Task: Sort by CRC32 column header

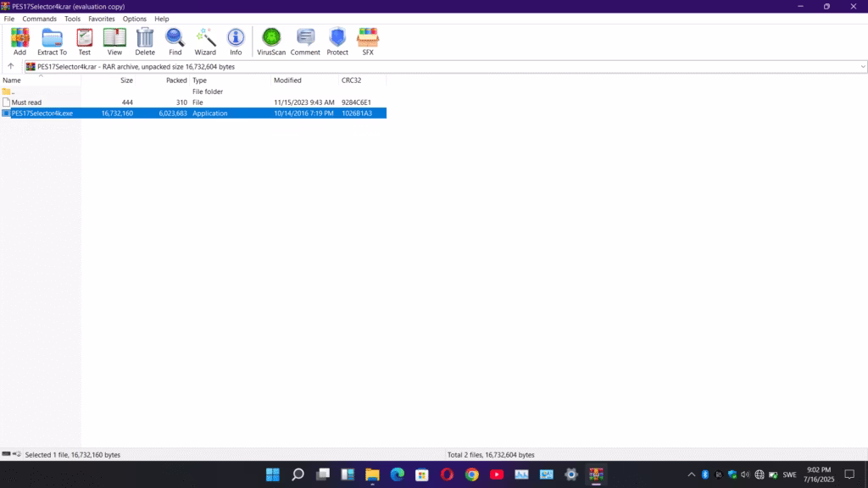Action: [363, 80]
